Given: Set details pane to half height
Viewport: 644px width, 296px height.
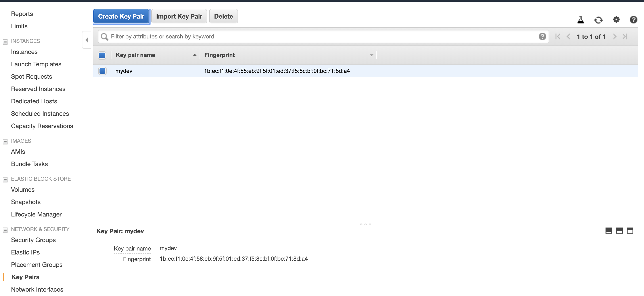Looking at the screenshot, I should coord(619,231).
